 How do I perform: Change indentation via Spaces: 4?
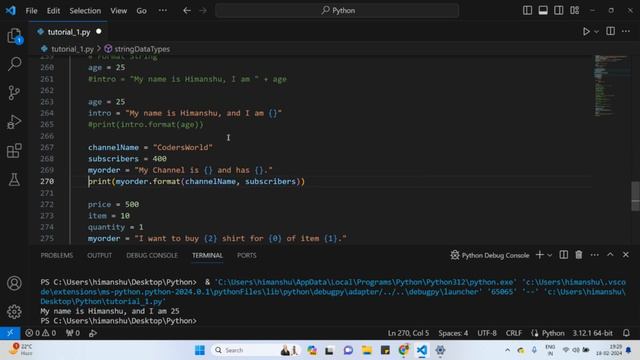pos(453,333)
